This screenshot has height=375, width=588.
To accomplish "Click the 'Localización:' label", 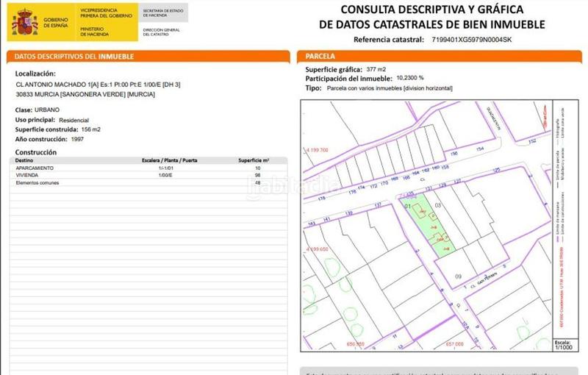I will point(35,74).
